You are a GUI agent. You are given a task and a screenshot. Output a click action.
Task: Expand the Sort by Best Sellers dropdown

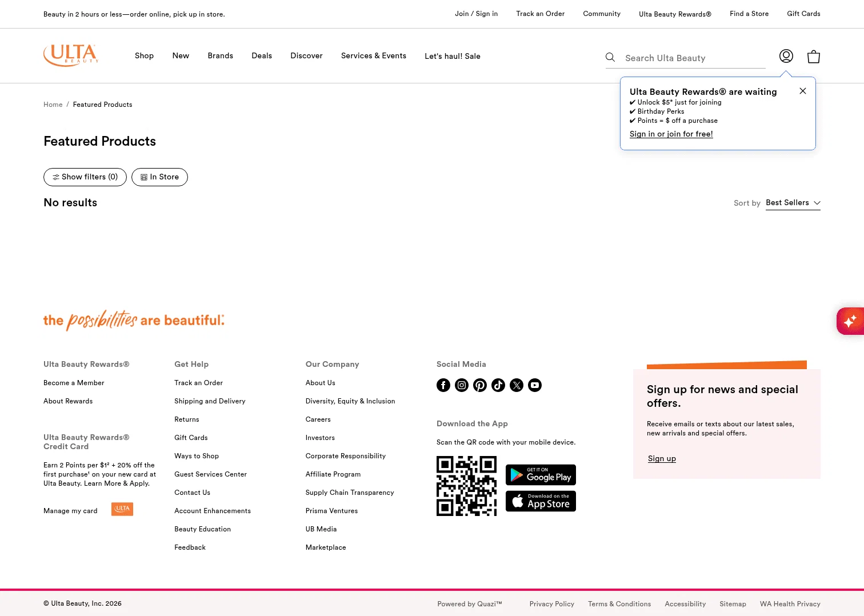point(793,203)
